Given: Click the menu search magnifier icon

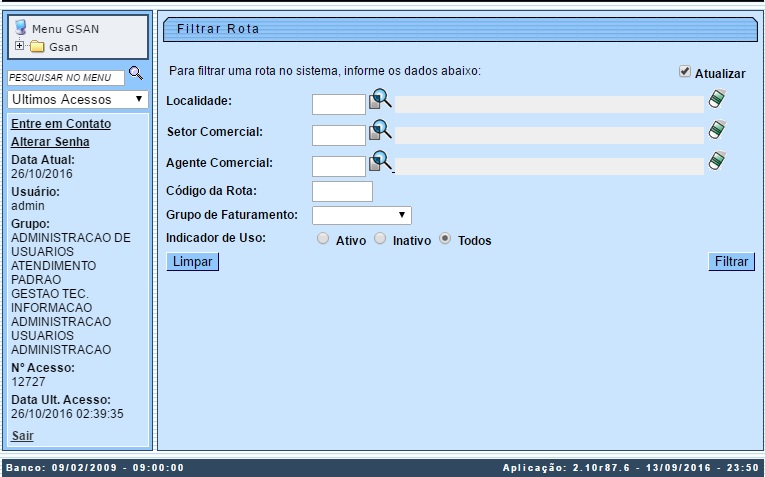Looking at the screenshot, I should (x=136, y=74).
